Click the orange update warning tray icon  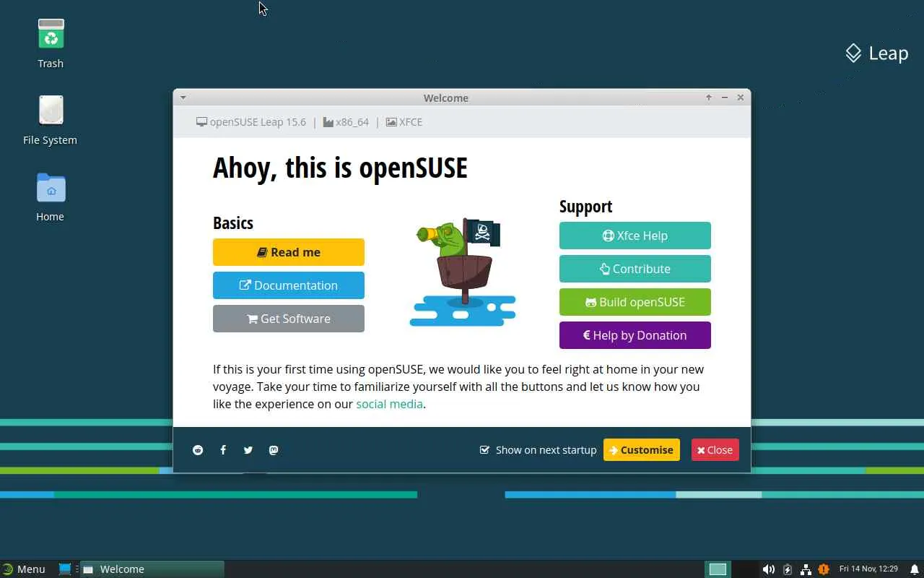pos(824,569)
